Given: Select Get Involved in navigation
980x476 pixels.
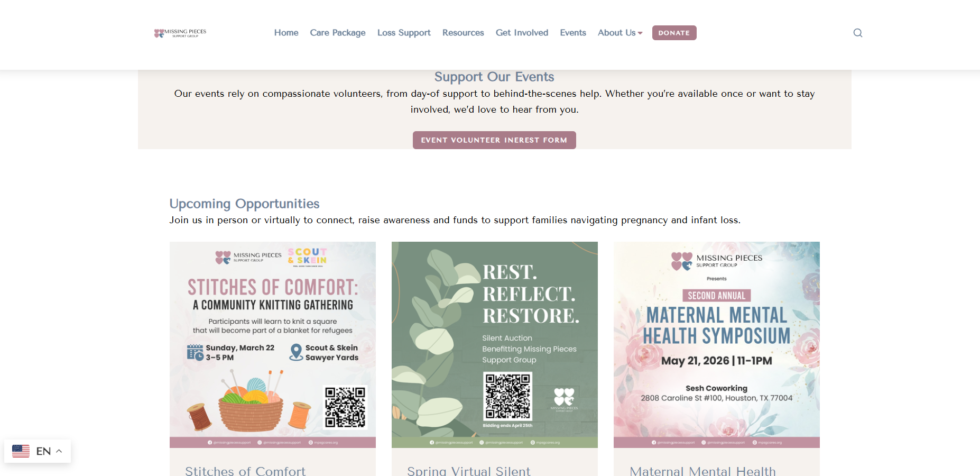Looking at the screenshot, I should tap(522, 33).
